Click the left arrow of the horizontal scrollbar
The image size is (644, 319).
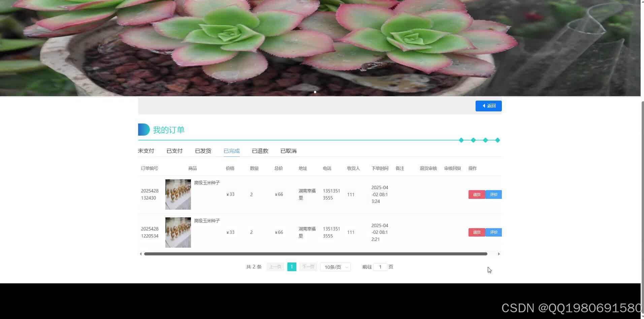coord(140,254)
